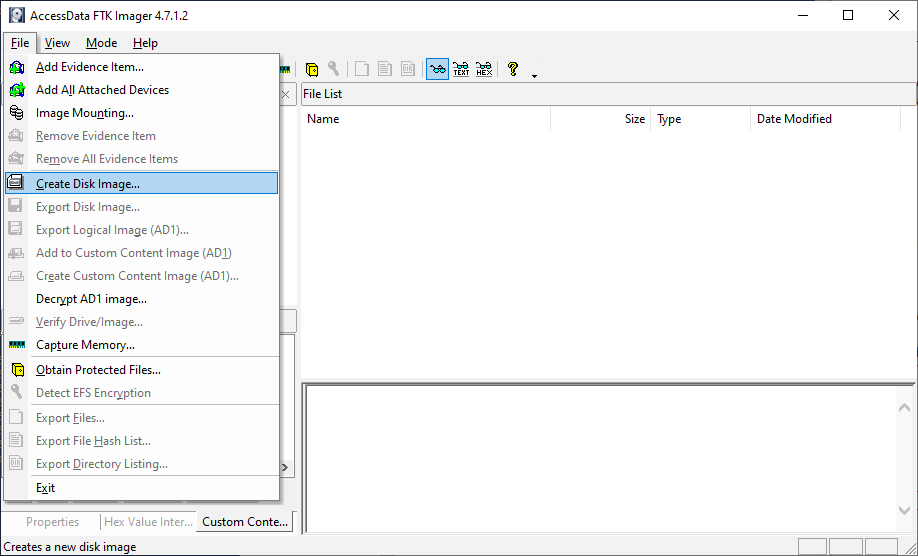
Task: Click the left pane scroll right arrow
Action: [x=285, y=467]
